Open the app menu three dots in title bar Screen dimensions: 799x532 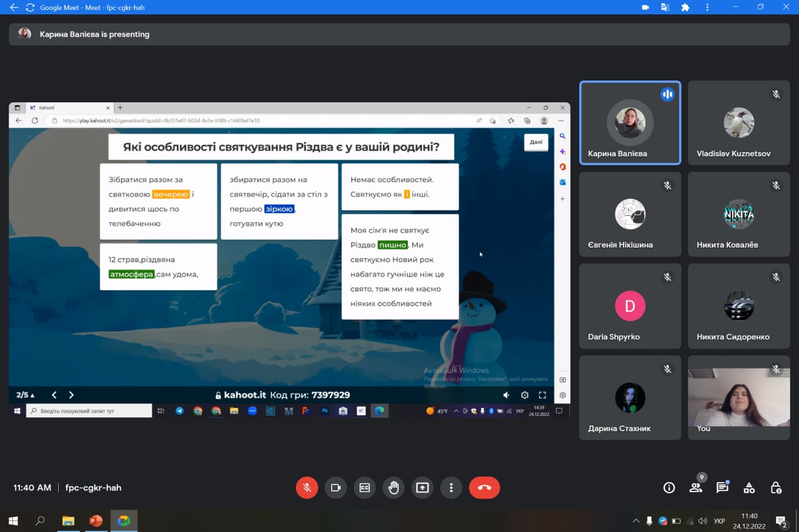point(707,7)
